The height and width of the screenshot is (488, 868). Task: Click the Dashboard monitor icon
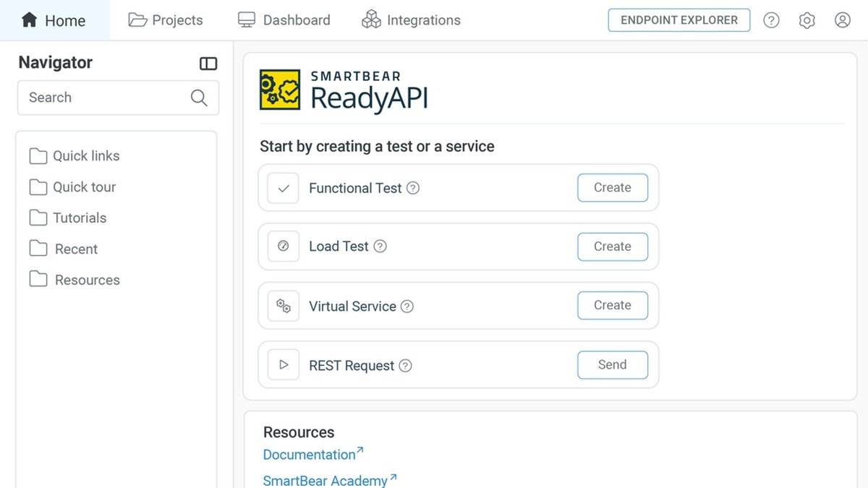point(247,20)
